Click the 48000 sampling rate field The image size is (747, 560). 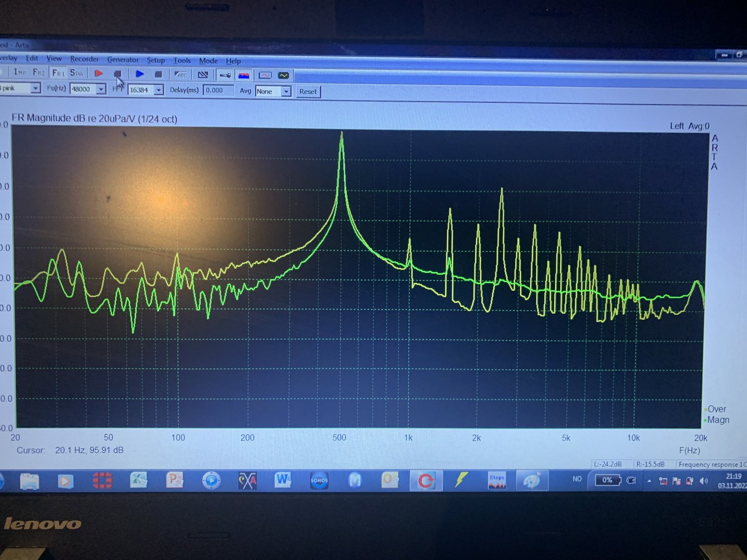coord(83,89)
